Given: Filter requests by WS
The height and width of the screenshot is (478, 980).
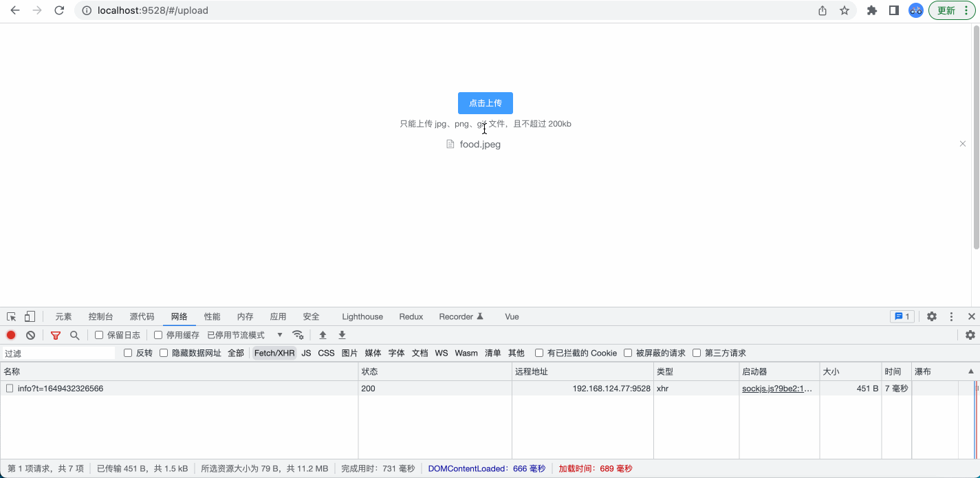Looking at the screenshot, I should click(x=442, y=353).
